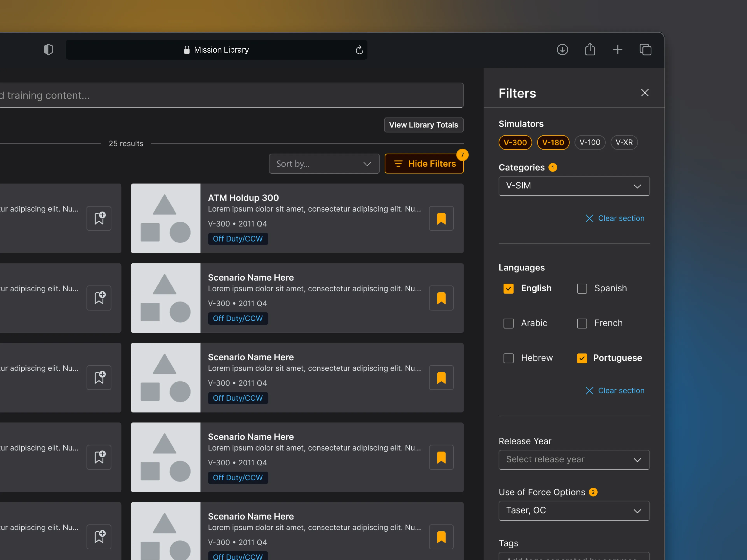The width and height of the screenshot is (747, 560).
Task: Check the French language checkbox
Action: 582,323
